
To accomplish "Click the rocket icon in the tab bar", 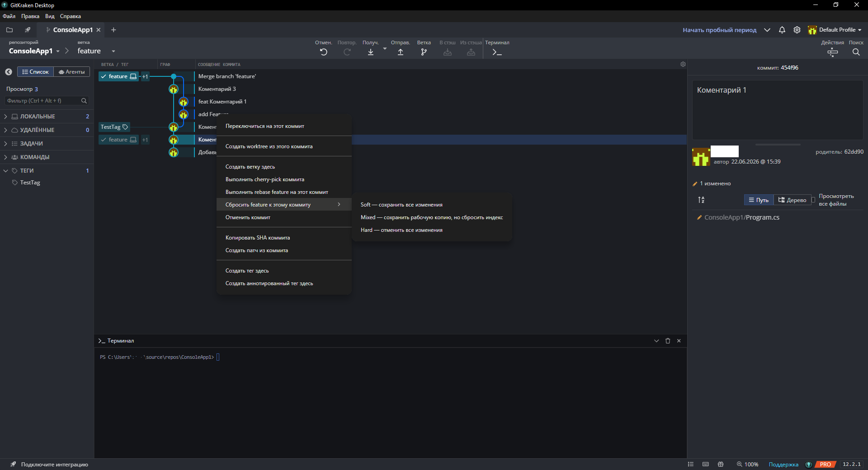I will tap(28, 30).
